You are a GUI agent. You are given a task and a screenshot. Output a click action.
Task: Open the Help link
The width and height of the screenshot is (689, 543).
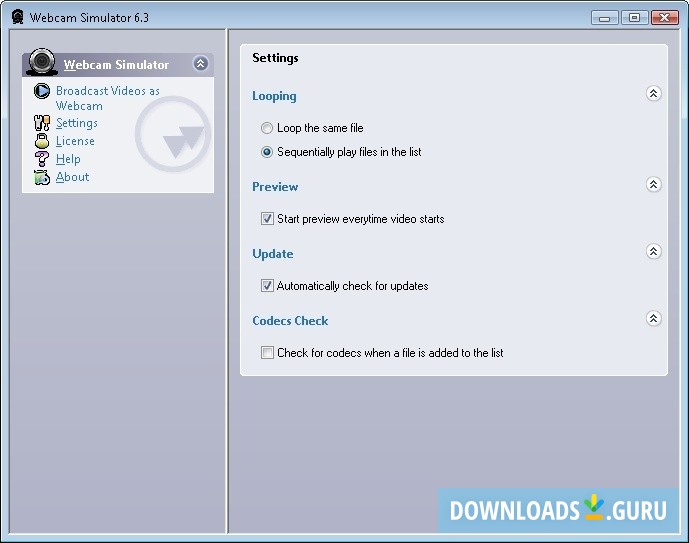click(68, 159)
